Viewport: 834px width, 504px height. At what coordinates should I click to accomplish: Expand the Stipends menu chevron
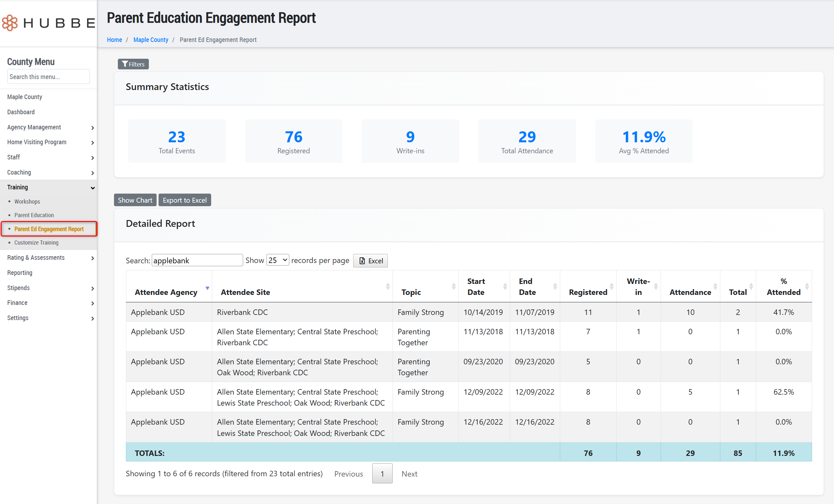click(92, 288)
